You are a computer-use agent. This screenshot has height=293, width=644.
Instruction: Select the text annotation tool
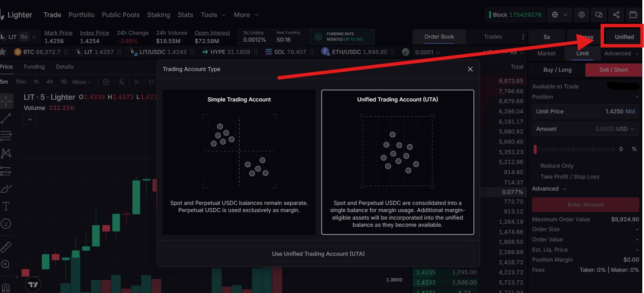point(6,206)
